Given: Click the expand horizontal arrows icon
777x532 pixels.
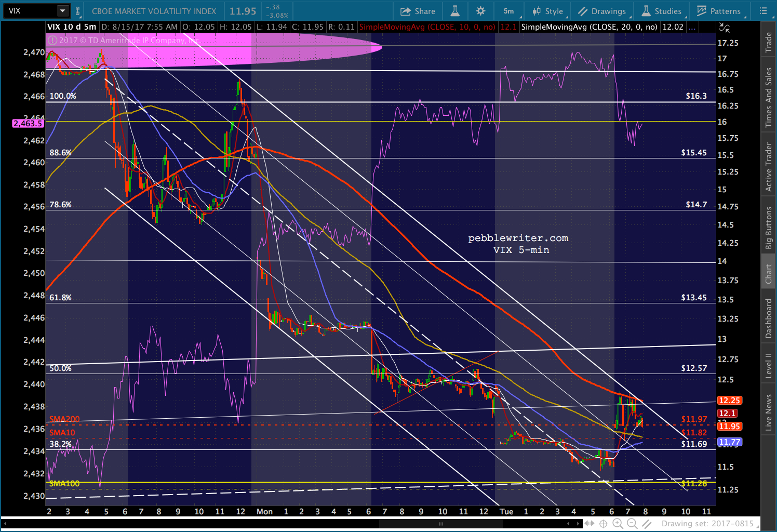Looking at the screenshot, I should coord(589,524).
